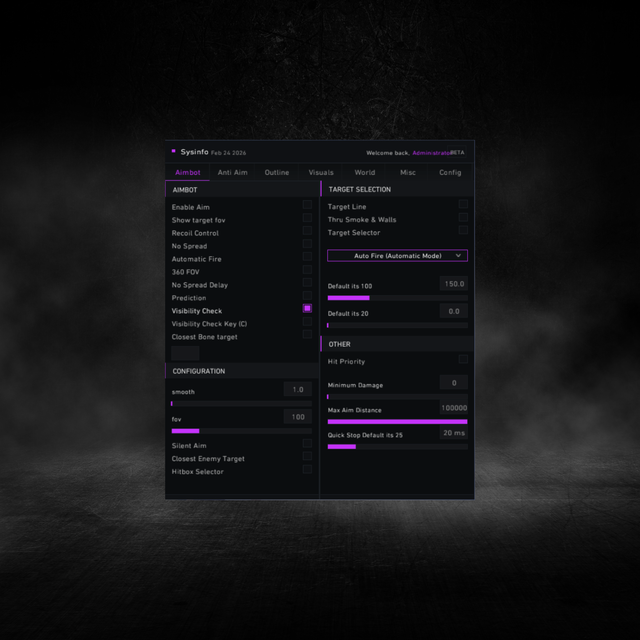640x640 pixels.
Task: Tick the Enable Aim checkbox
Action: click(x=307, y=204)
